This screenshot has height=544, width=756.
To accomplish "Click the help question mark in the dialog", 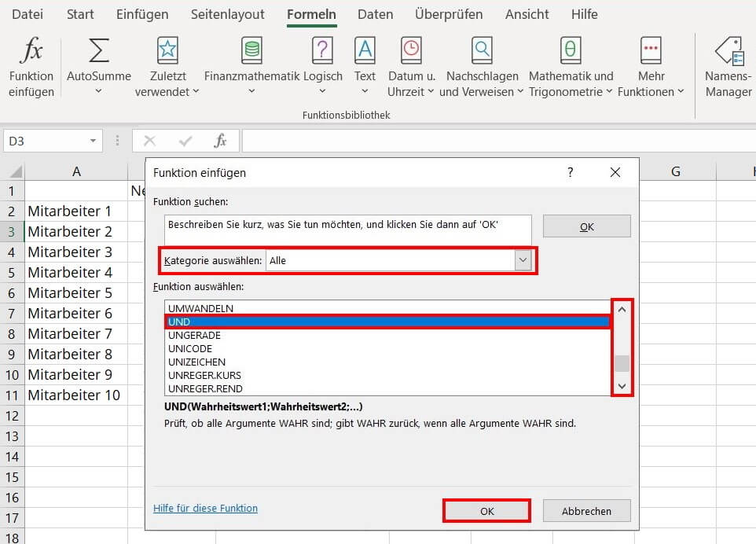I will pos(571,172).
